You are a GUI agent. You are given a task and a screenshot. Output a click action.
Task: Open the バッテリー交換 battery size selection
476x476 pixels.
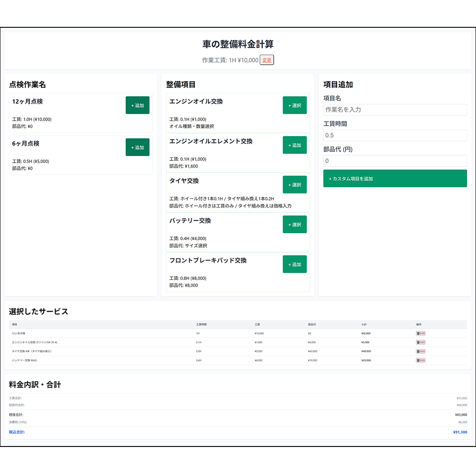pyautogui.click(x=294, y=224)
